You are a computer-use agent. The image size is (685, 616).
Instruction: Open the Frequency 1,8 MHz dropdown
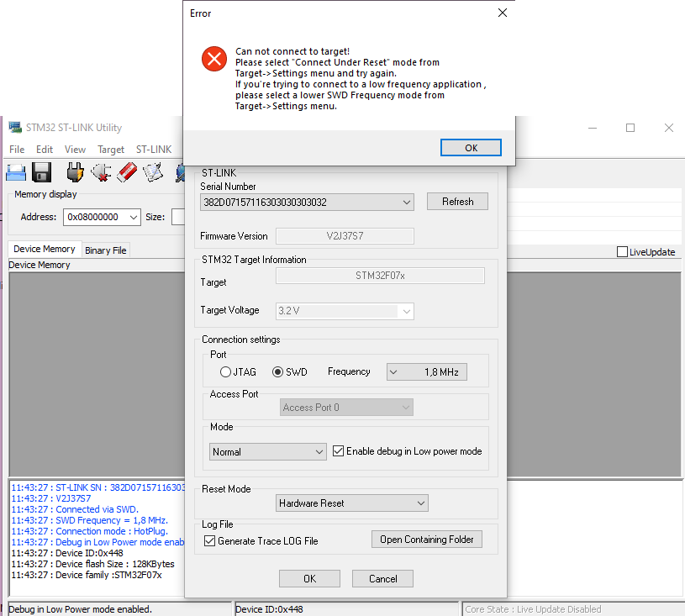point(427,372)
